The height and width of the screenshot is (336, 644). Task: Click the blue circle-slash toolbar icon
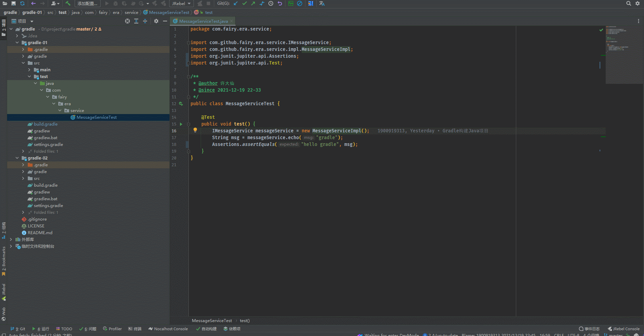point(300,3)
